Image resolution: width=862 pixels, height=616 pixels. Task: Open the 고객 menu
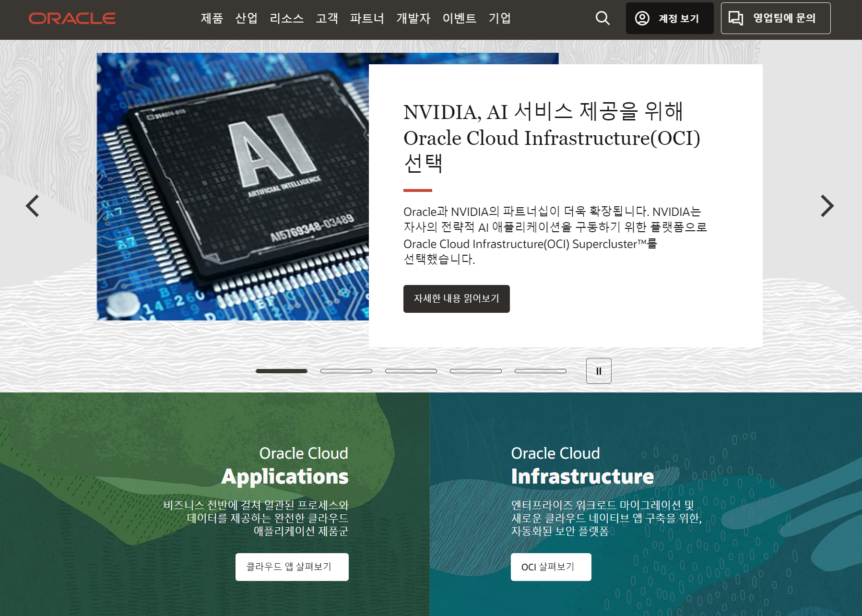(x=327, y=18)
